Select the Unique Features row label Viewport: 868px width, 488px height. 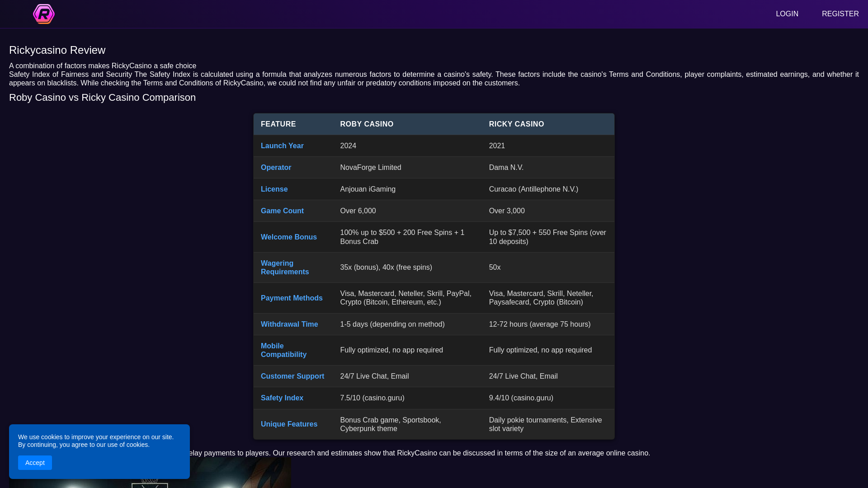(289, 424)
